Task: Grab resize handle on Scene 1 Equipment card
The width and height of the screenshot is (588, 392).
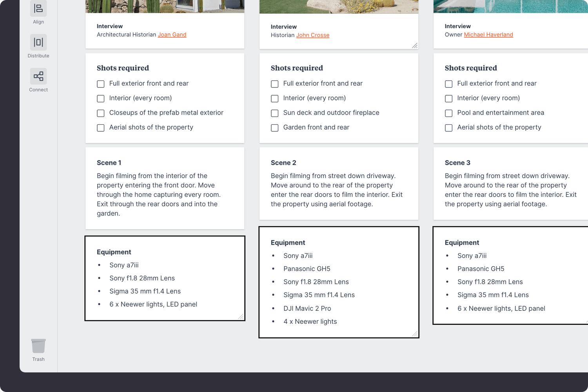Action: click(241, 316)
